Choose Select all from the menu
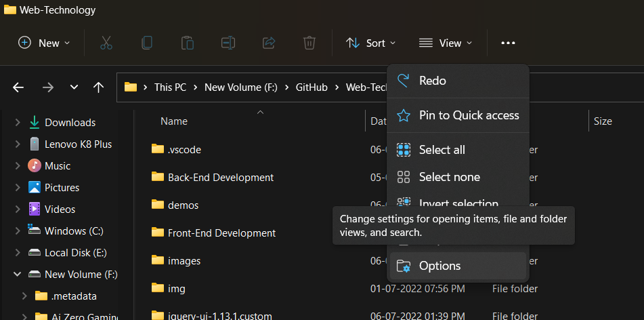 click(442, 150)
